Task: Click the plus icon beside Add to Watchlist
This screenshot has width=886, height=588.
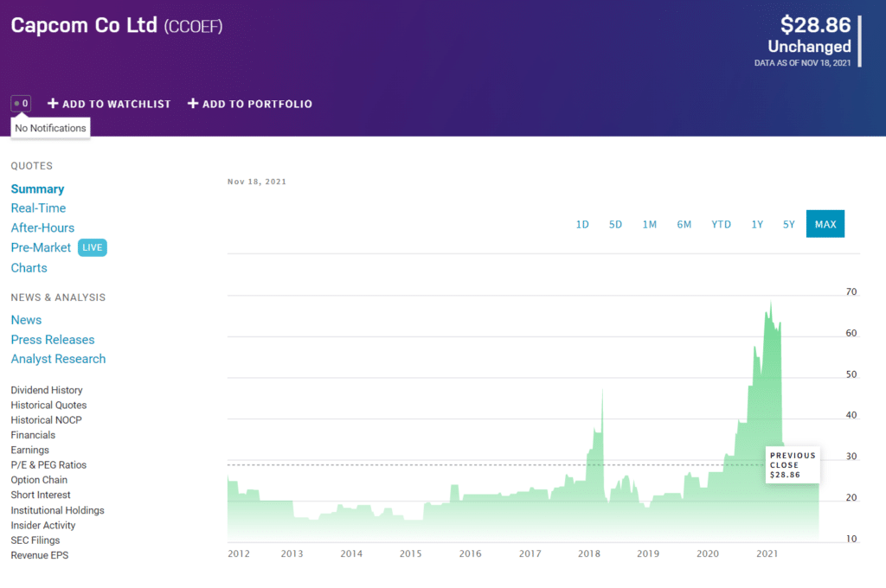Action: [53, 104]
